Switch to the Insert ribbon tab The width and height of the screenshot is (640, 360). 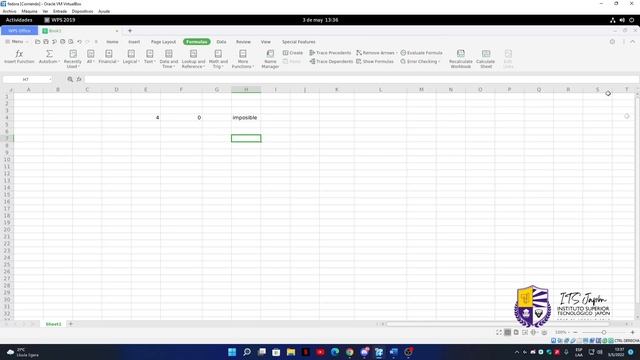pos(134,42)
